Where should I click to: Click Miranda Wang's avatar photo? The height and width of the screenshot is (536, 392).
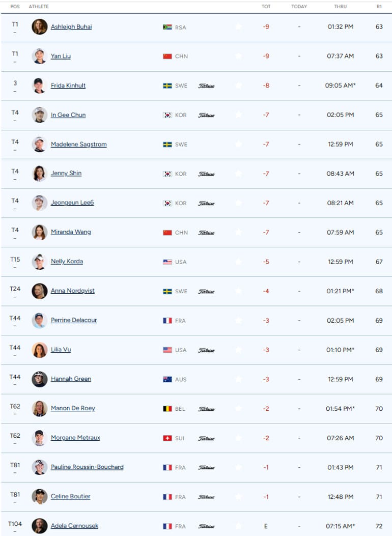tap(39, 233)
